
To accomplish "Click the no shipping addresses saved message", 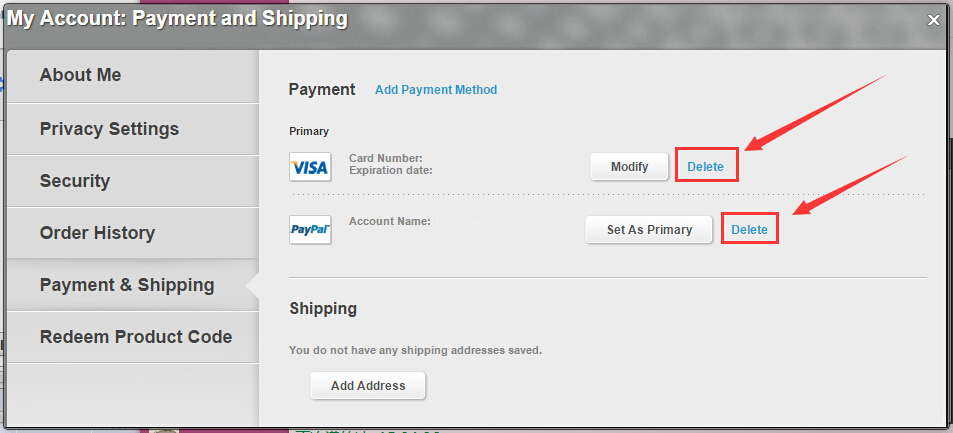I will pyautogui.click(x=415, y=351).
